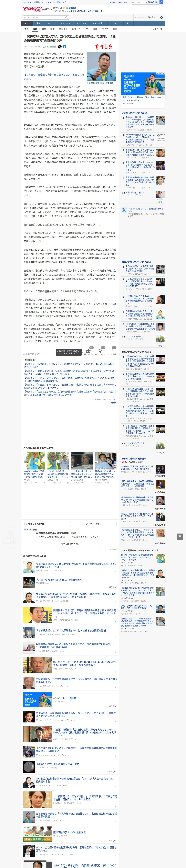Close the amazon flex ad banner
This screenshot has width=186, height=868.
tap(163, 73)
